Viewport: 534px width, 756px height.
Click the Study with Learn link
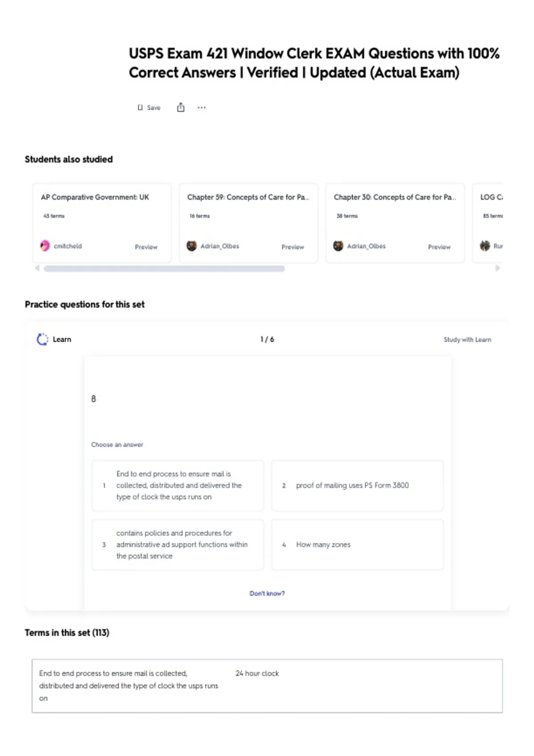tap(467, 340)
